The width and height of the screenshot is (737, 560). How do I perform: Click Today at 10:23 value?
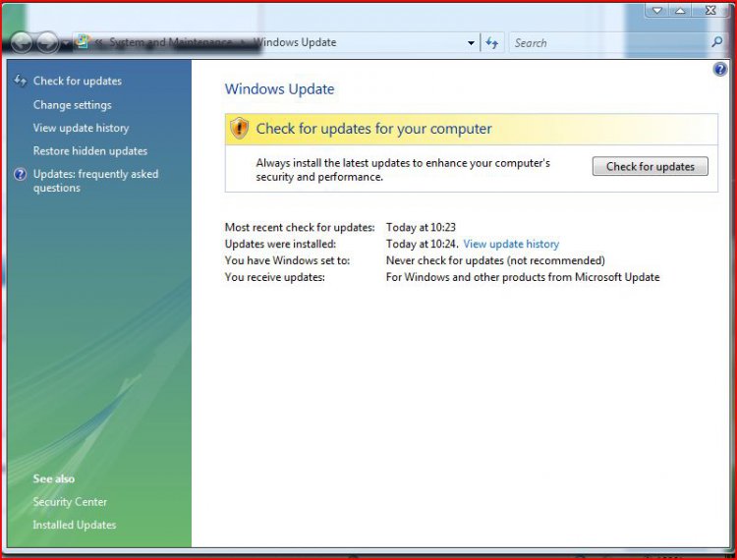(x=421, y=227)
